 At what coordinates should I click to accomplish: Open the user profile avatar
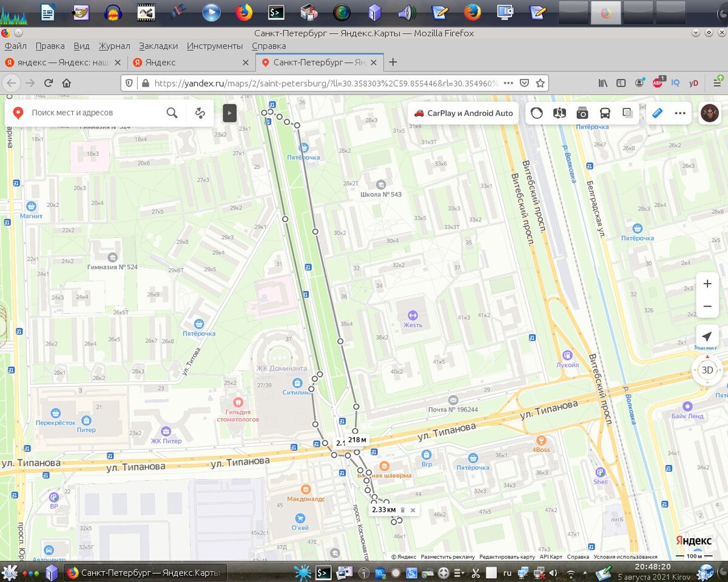click(x=710, y=113)
